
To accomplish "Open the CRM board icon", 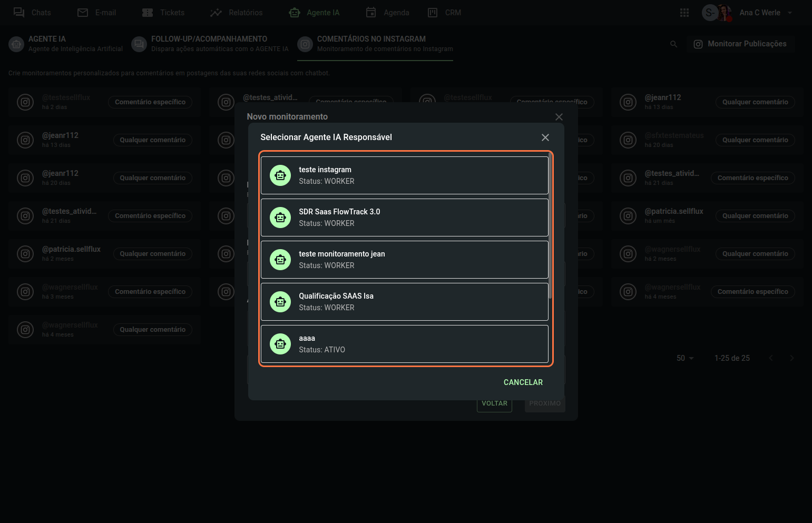I will click(x=433, y=13).
